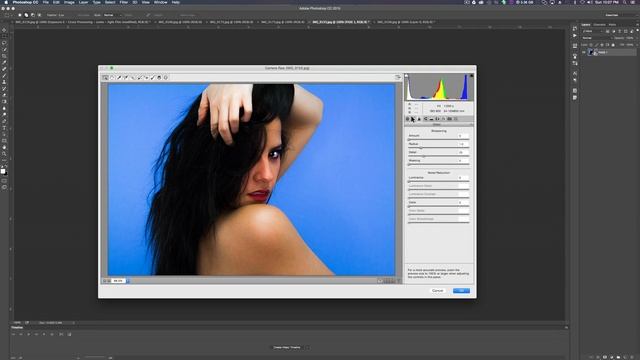The width and height of the screenshot is (640, 360).
Task: Open the HSL / Grayscale panel tab
Action: 425,119
